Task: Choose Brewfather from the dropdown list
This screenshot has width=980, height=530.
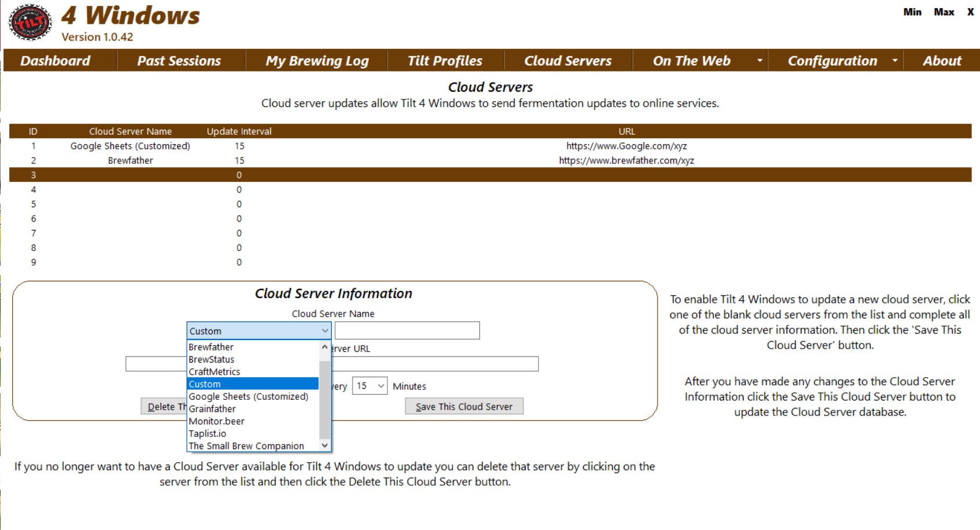Action: 253,347
